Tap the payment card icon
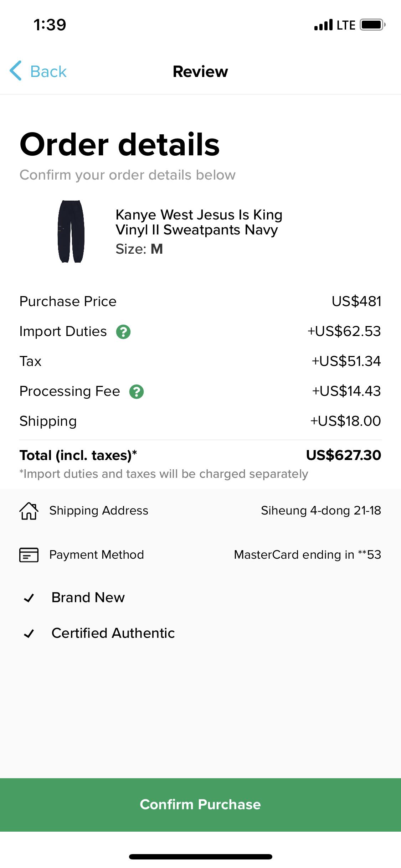The width and height of the screenshot is (401, 868). (29, 555)
